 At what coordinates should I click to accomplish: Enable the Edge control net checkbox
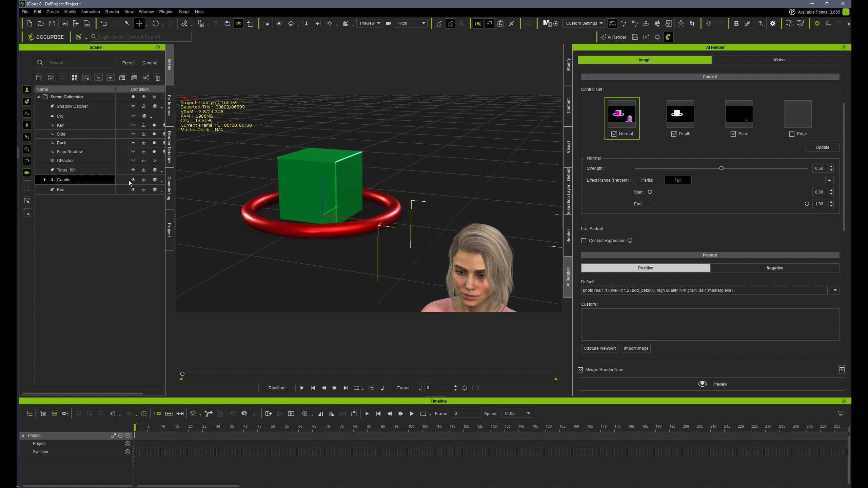tap(792, 134)
